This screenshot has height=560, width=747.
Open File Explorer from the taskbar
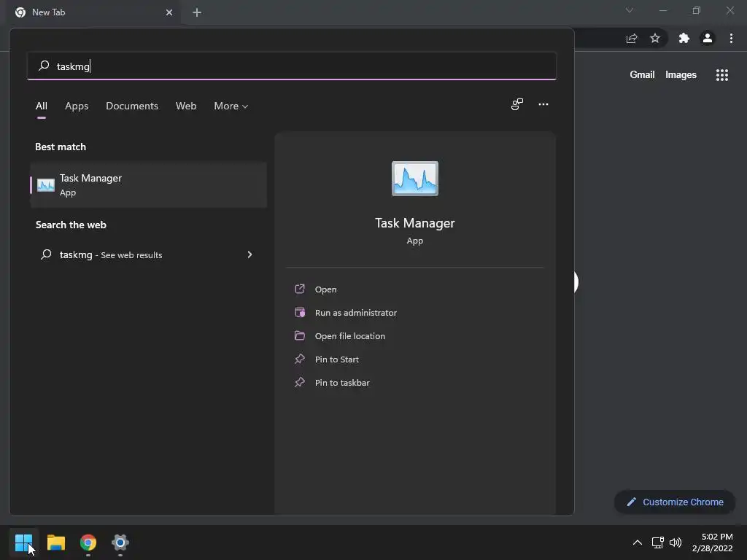point(55,542)
